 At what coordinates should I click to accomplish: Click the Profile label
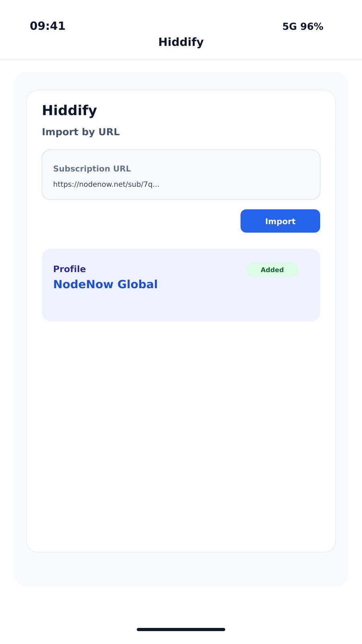click(69, 269)
